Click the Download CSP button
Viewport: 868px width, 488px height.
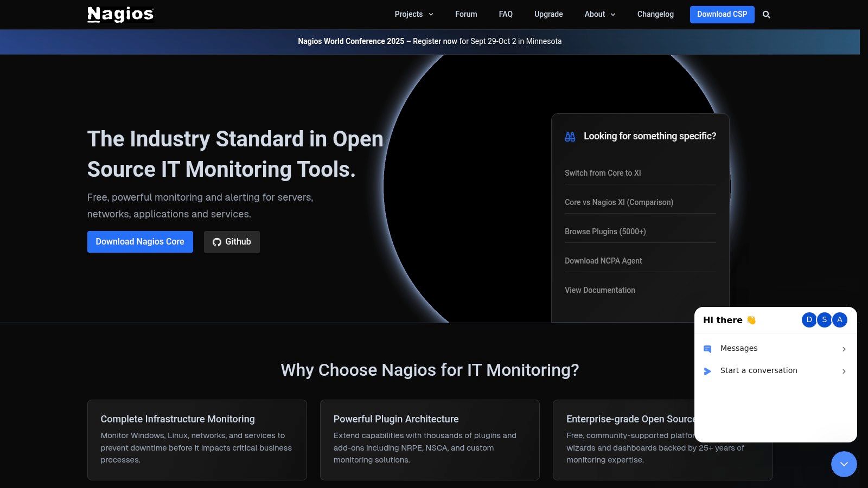tap(722, 15)
